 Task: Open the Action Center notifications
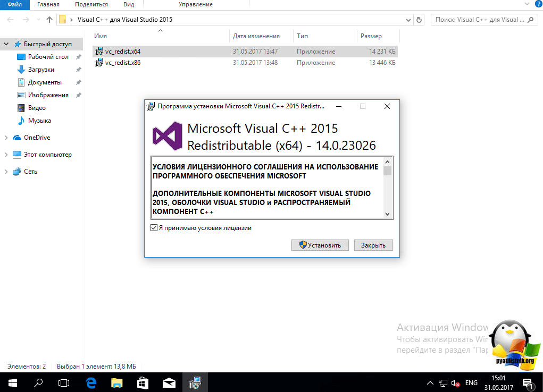click(528, 383)
